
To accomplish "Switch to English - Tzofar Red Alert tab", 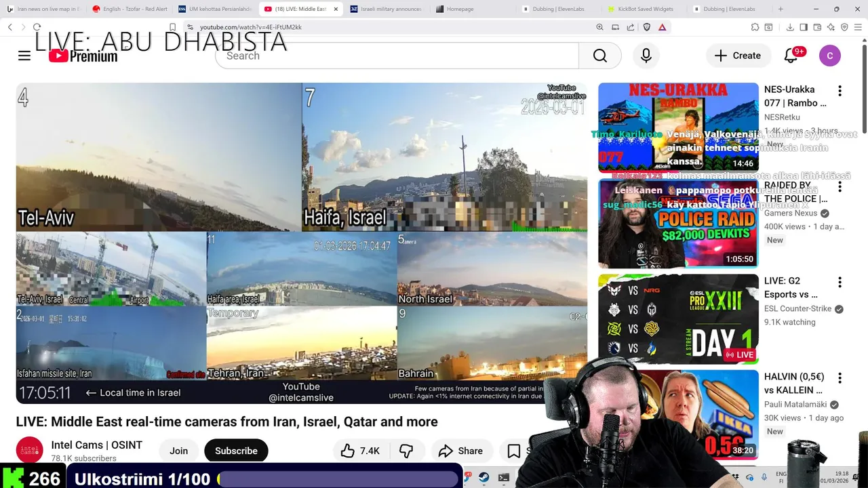I will tap(130, 9).
